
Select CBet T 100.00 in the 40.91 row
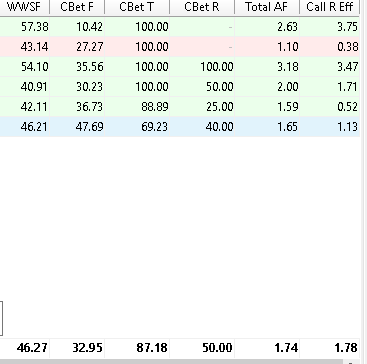click(152, 87)
